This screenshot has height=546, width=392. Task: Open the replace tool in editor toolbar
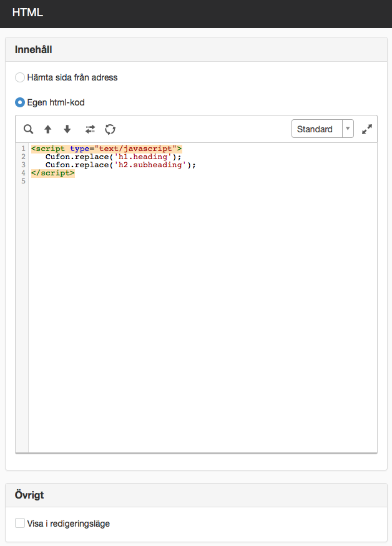click(91, 129)
